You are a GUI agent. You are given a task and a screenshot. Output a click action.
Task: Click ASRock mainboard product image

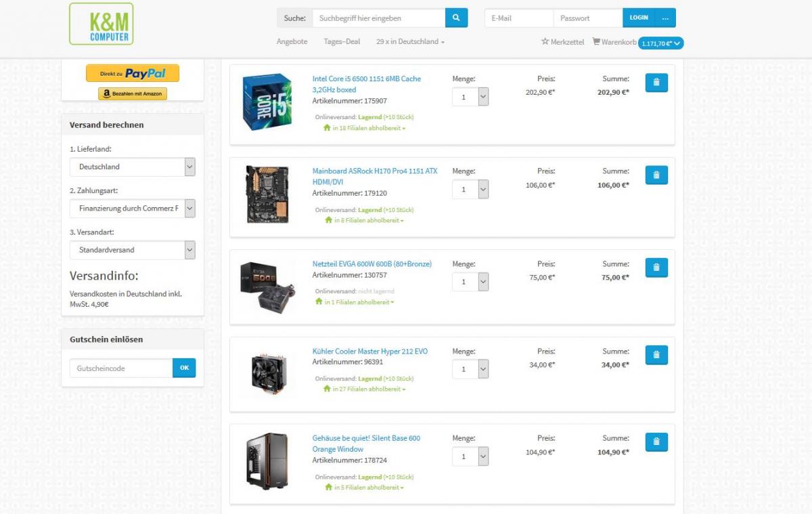(x=267, y=194)
